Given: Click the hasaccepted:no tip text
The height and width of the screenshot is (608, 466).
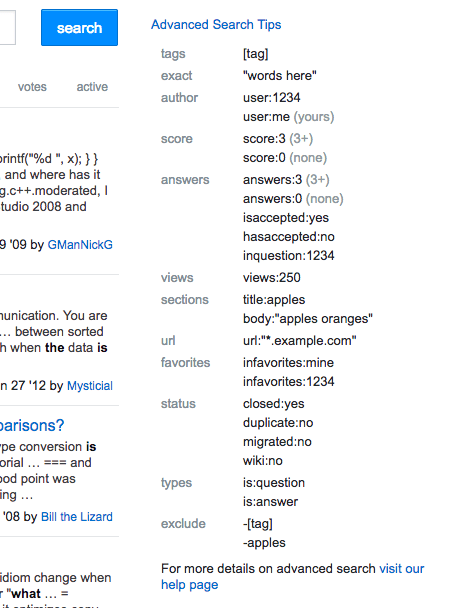Looking at the screenshot, I should tap(289, 237).
